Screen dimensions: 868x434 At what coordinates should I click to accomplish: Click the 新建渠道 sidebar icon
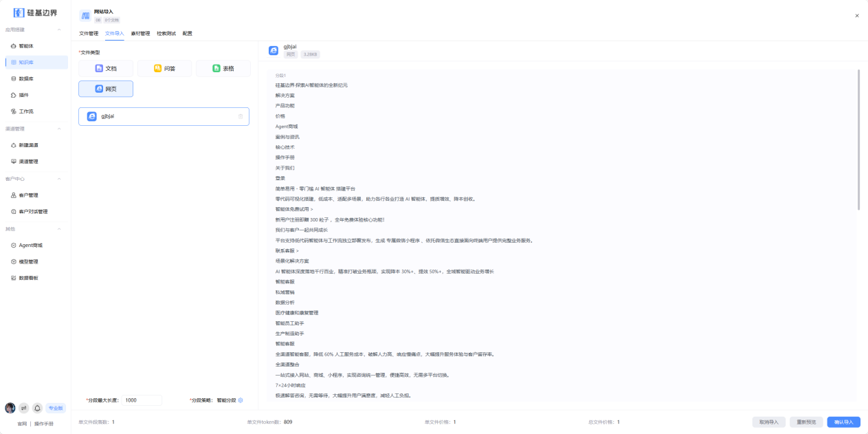pyautogui.click(x=13, y=145)
